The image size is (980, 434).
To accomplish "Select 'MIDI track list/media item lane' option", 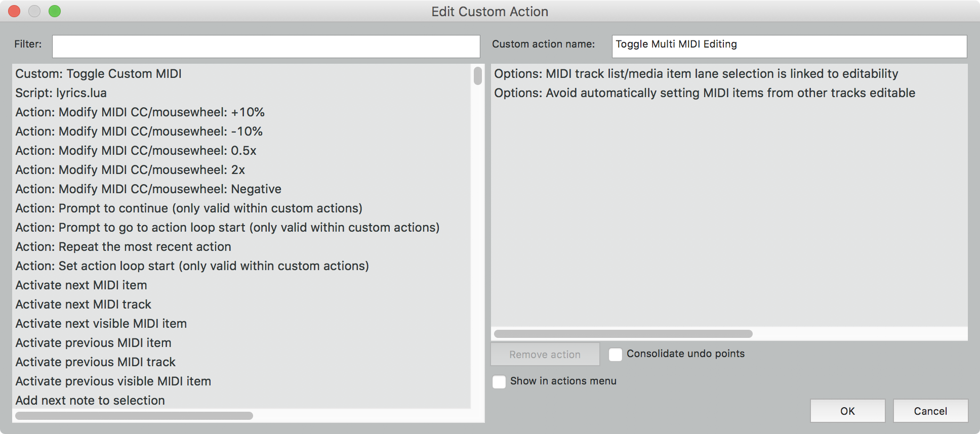I will coord(696,74).
